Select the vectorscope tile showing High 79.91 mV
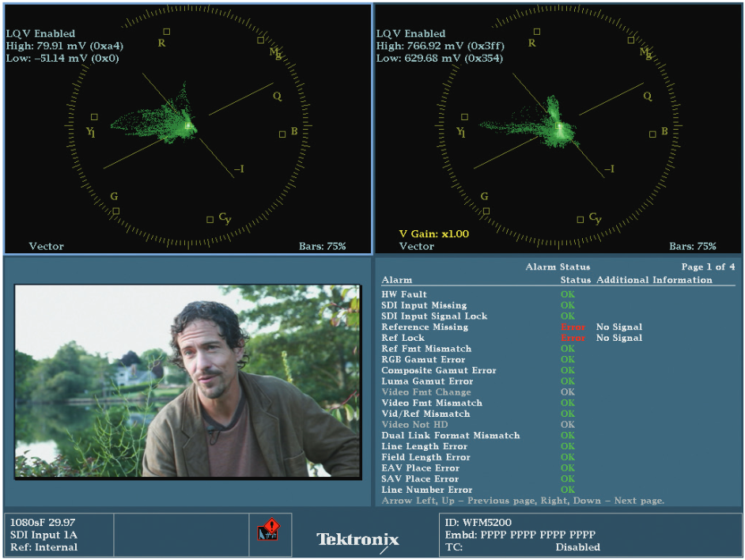The width and height of the screenshot is (745, 560). pyautogui.click(x=188, y=128)
